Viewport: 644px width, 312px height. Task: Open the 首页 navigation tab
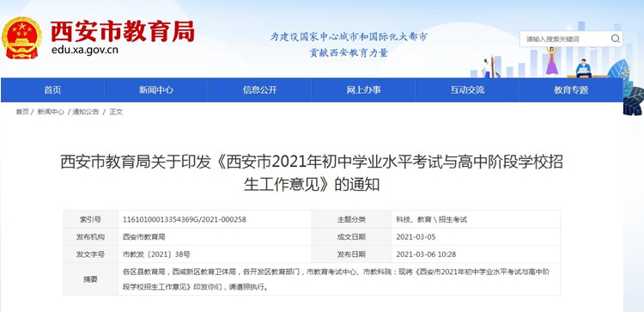tap(52, 90)
